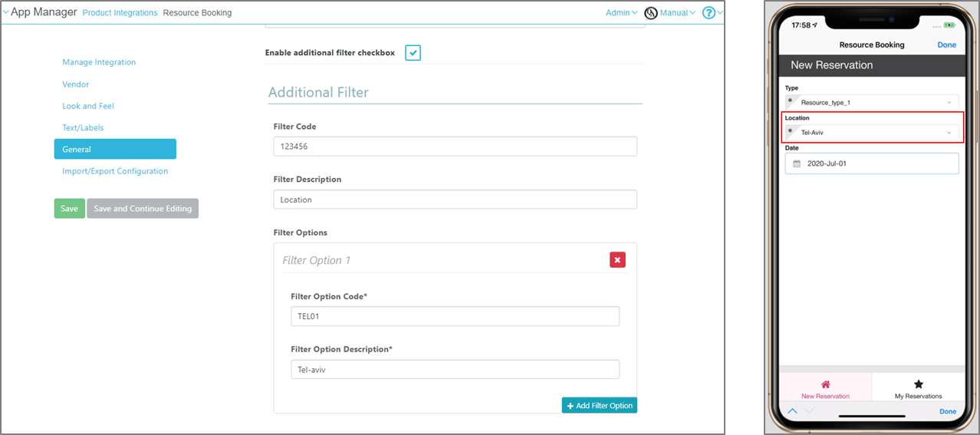Click the help question mark icon
Viewport: 980px width, 435px height.
click(x=709, y=13)
